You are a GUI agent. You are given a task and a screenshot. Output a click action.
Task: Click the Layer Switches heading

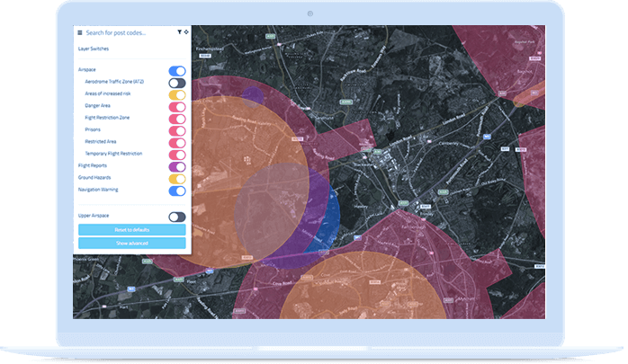click(94, 49)
